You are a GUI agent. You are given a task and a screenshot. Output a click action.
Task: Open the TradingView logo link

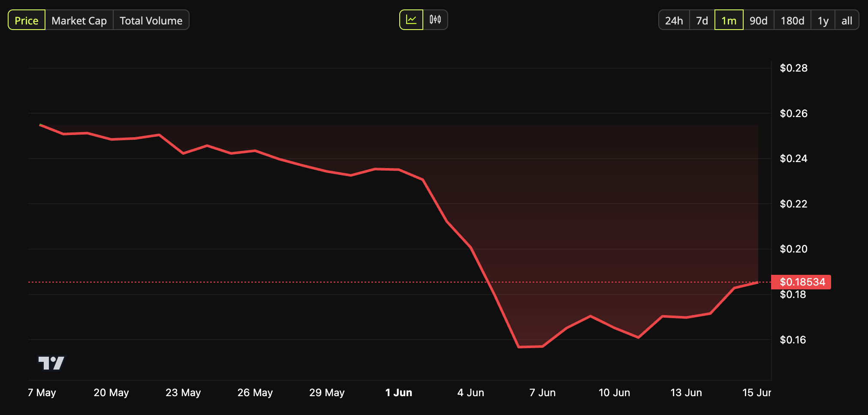(51, 363)
